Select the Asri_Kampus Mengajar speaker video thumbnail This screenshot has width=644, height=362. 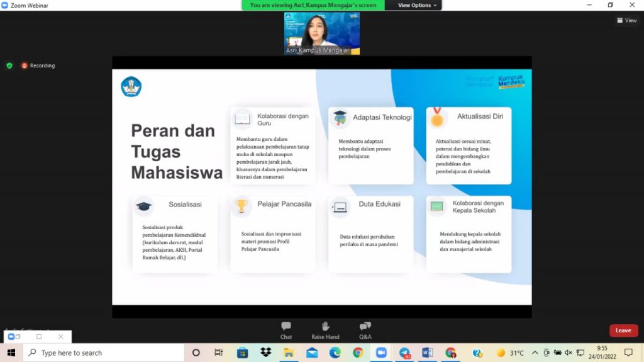pos(322,33)
